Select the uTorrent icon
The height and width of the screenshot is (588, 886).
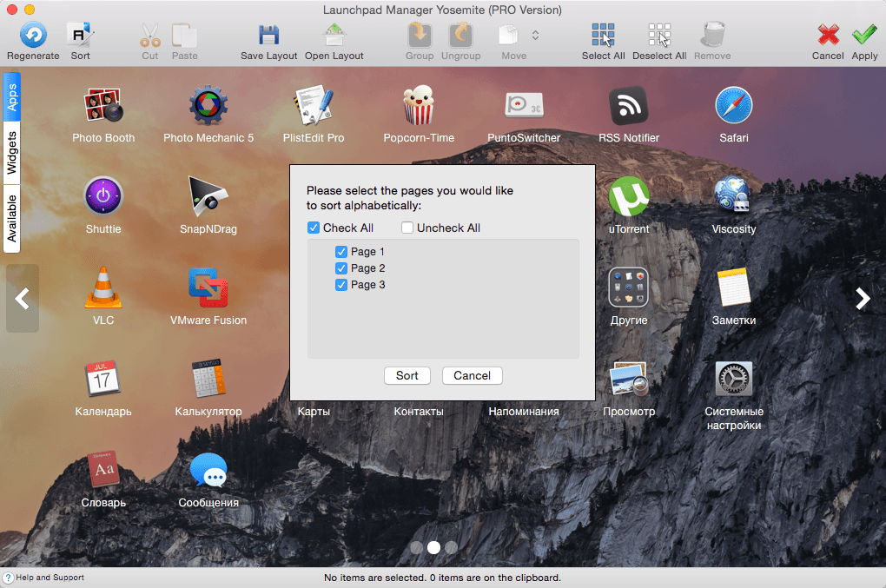click(x=629, y=196)
